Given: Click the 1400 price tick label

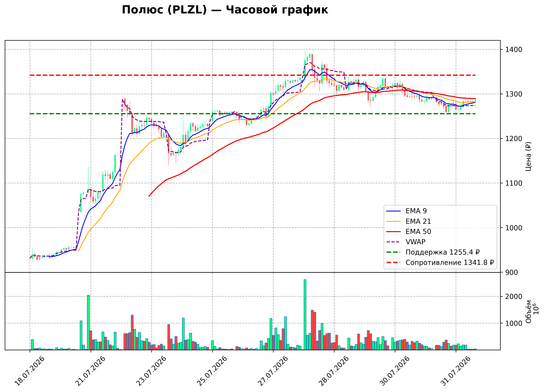Looking at the screenshot, I should pyautogui.click(x=514, y=49).
